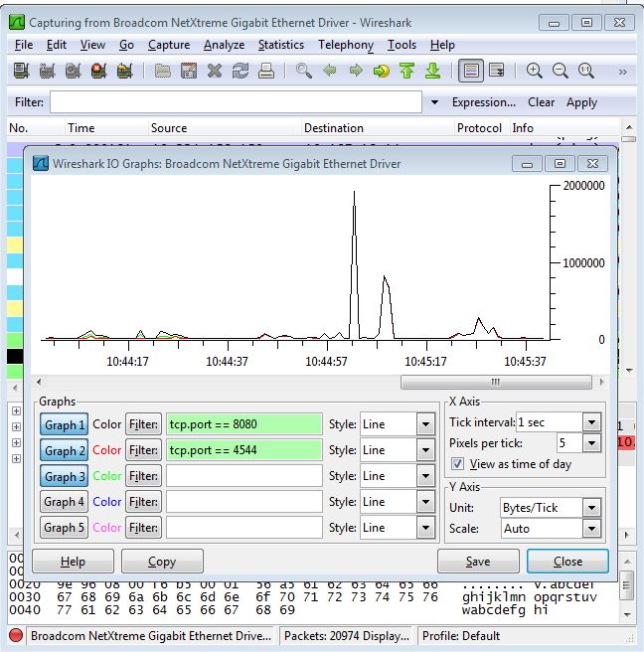Screen dimensions: 644x652
Task: Open Graph 3 Style dropdown
Action: [x=425, y=476]
